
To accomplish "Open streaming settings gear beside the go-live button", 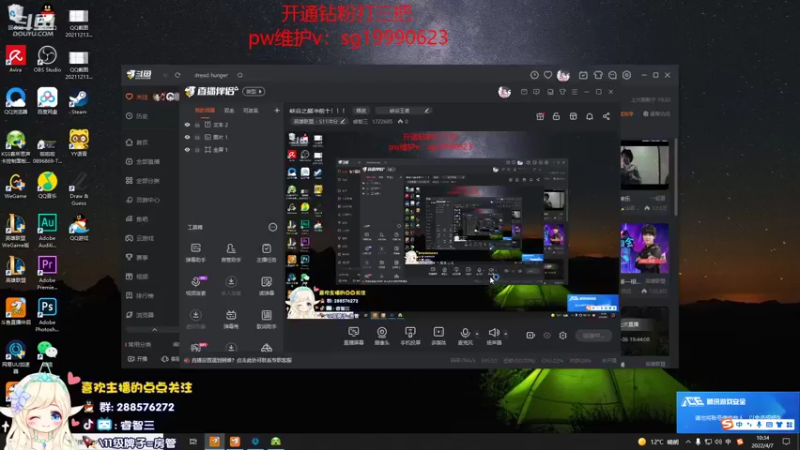I will coord(563,335).
